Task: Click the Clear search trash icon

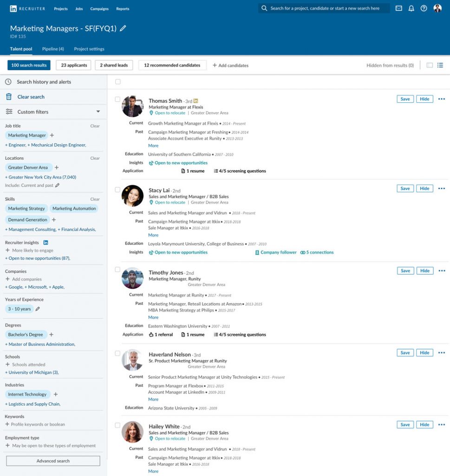Action: click(9, 97)
